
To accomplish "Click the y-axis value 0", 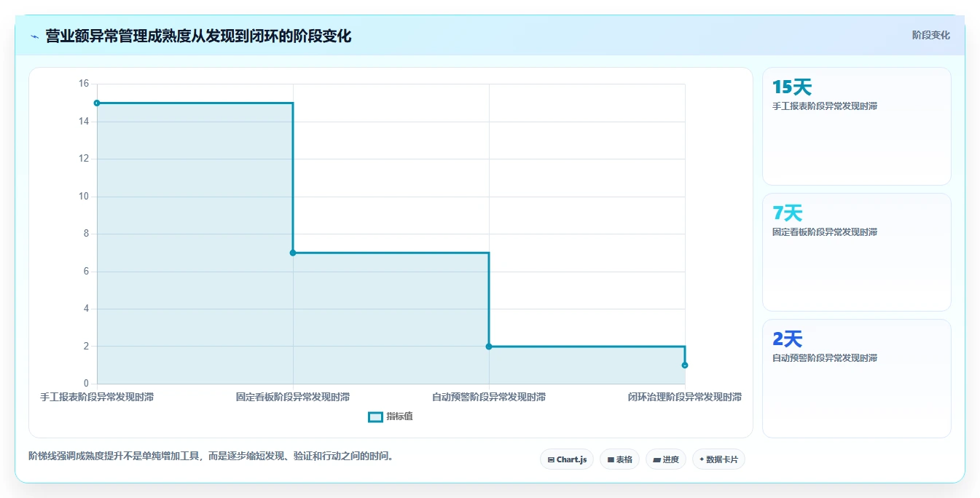I will [86, 384].
